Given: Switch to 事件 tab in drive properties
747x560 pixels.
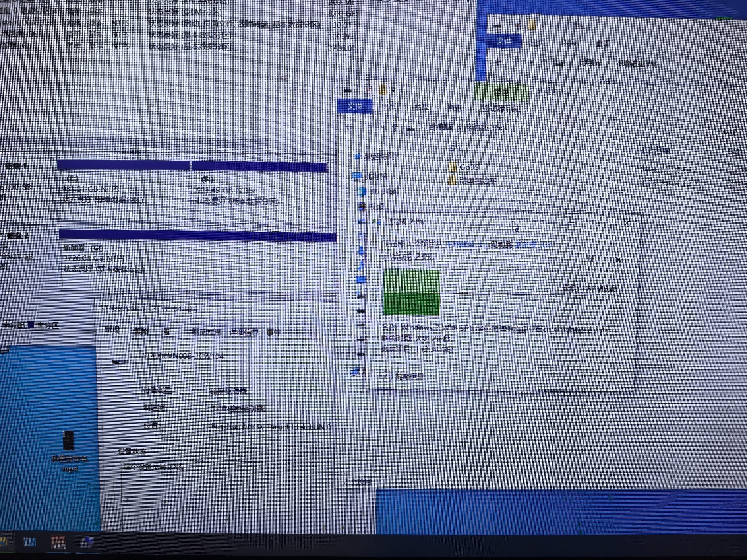Looking at the screenshot, I should coord(273,332).
